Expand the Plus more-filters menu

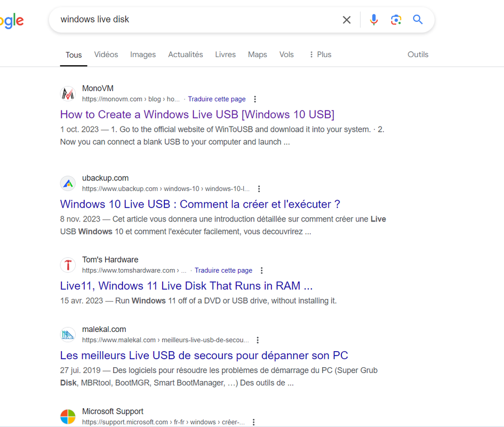(x=320, y=54)
